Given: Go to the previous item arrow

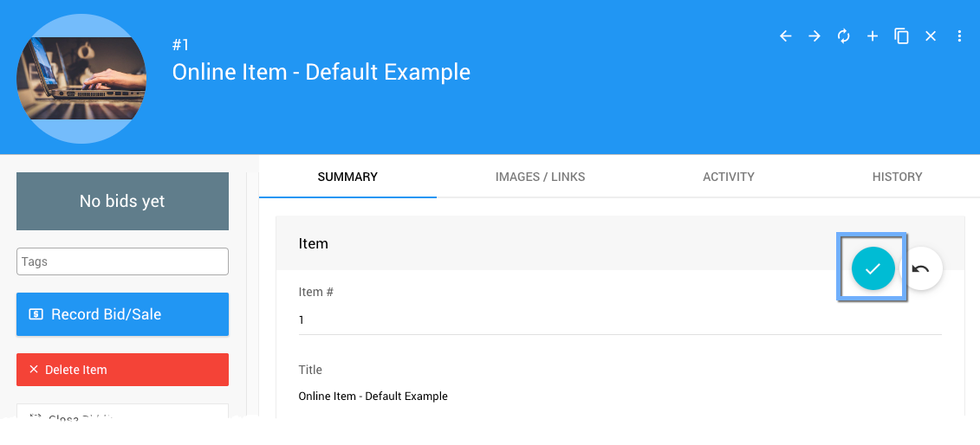Looking at the screenshot, I should pos(786,36).
